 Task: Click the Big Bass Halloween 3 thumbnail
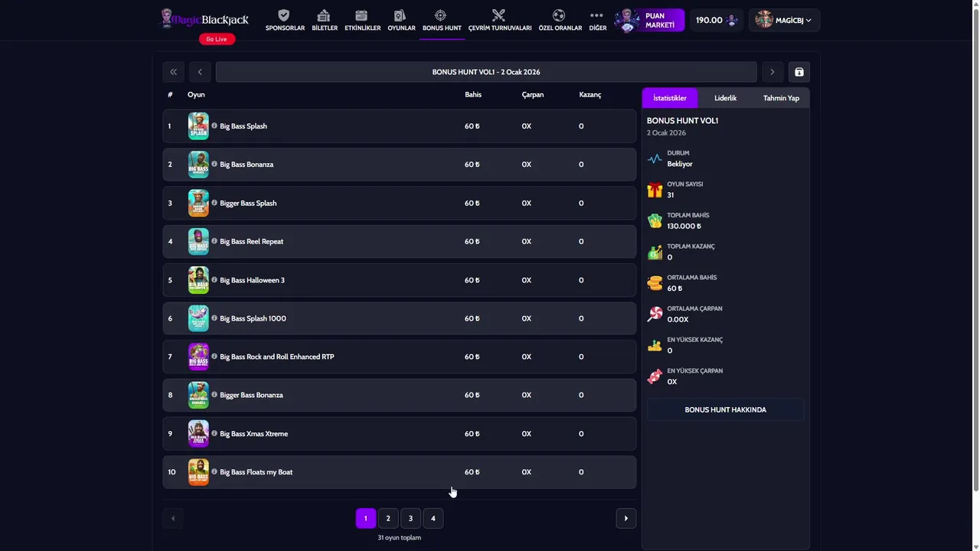tap(198, 280)
